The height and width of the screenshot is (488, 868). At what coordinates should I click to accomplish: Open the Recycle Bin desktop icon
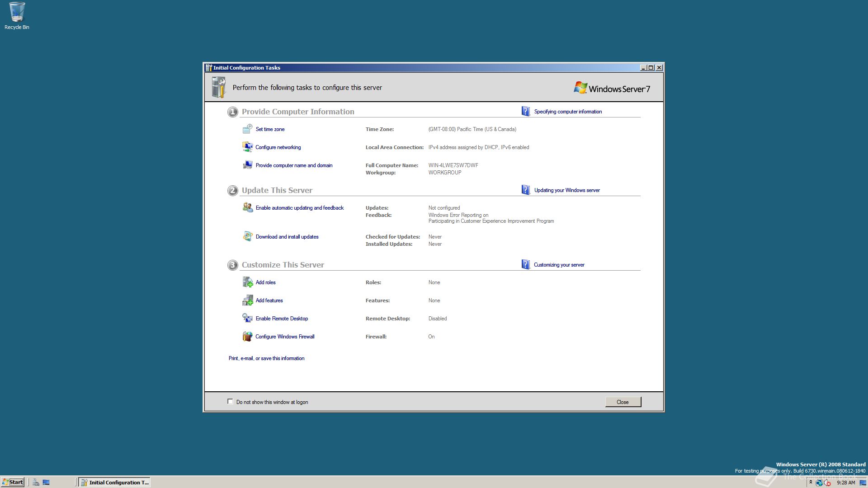click(x=17, y=16)
